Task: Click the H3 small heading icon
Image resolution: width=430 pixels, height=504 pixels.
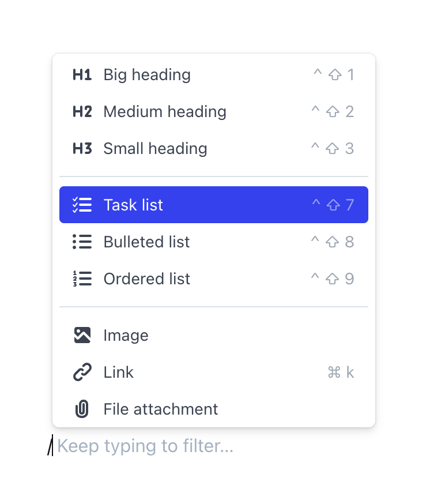Action: 82,149
